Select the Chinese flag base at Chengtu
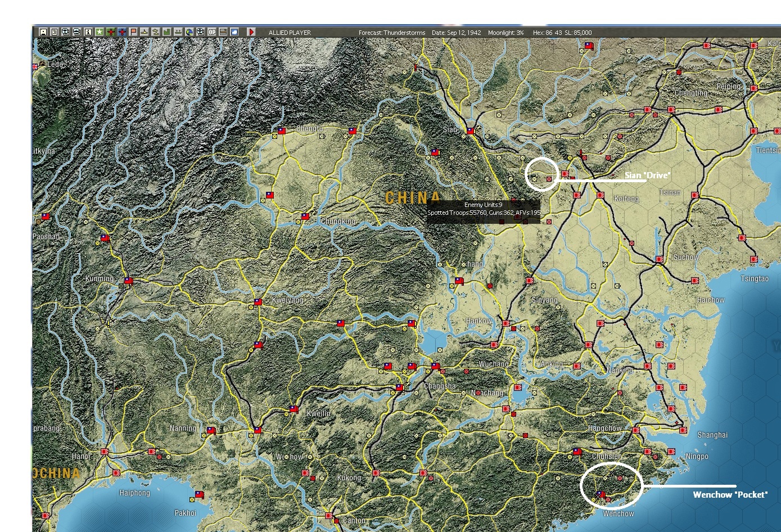This screenshot has height=532, width=781. point(282,131)
